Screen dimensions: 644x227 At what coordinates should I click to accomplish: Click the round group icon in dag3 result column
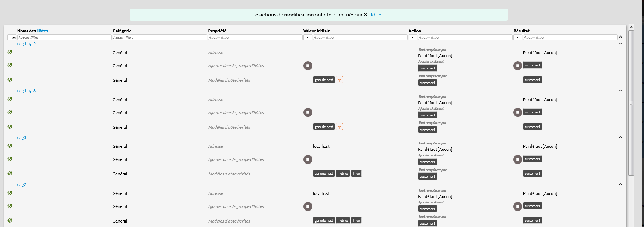point(518,159)
